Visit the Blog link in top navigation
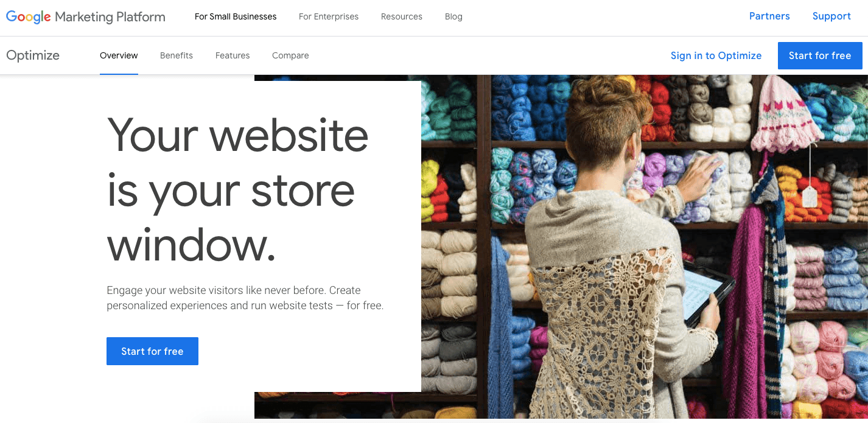The height and width of the screenshot is (423, 868). click(453, 16)
